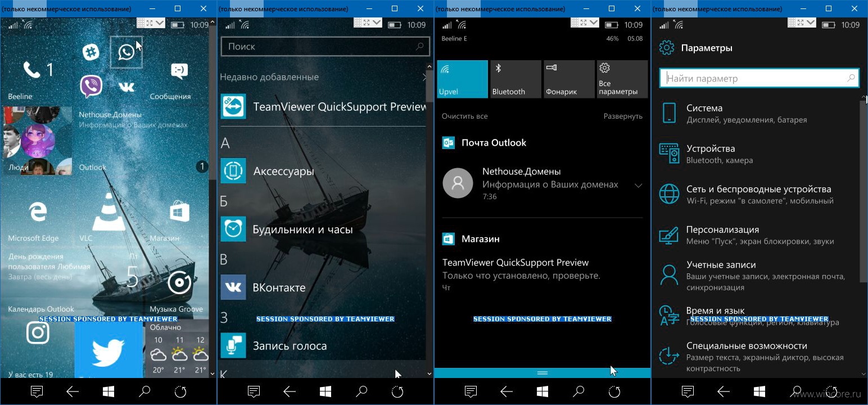This screenshot has height=405, width=868.
Task: Click the search magnifier in action center window bar
Action: click(x=578, y=391)
